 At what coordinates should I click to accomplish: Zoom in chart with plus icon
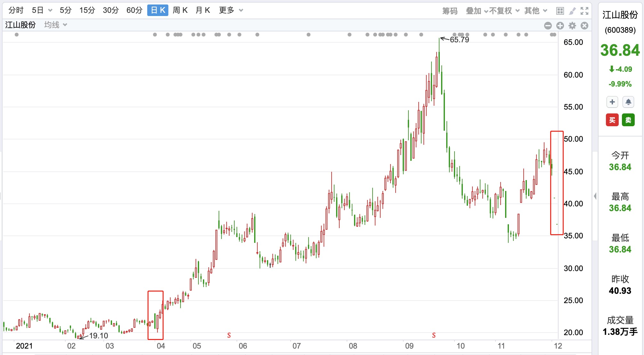pos(560,26)
